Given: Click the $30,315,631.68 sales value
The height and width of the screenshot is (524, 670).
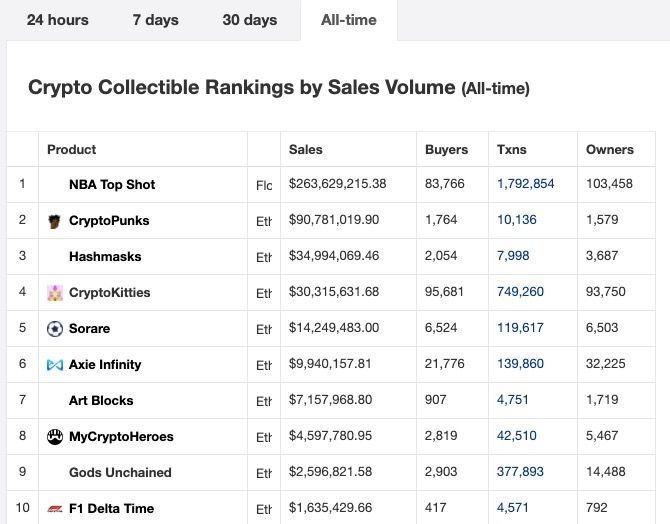Looking at the screenshot, I should [334, 291].
